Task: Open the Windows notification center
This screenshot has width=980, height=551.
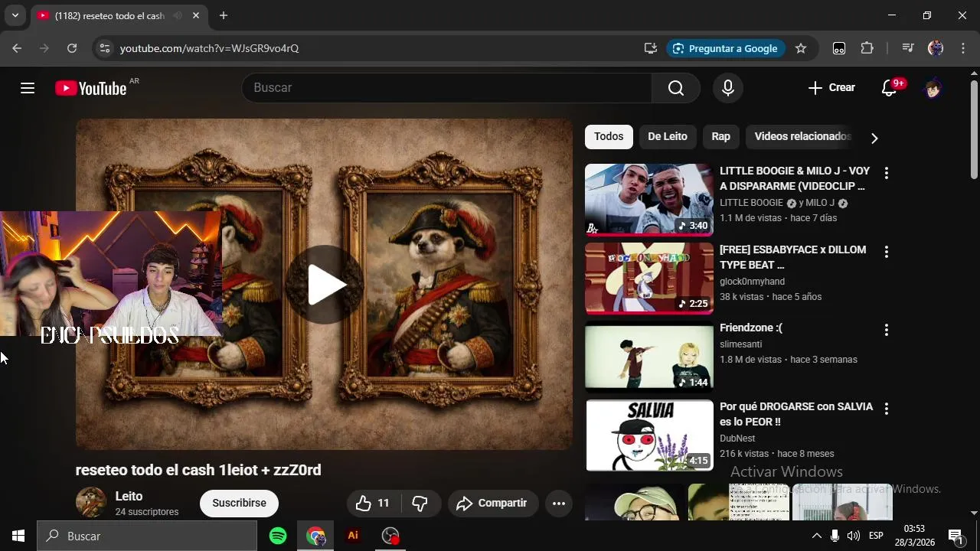Action: click(x=955, y=536)
